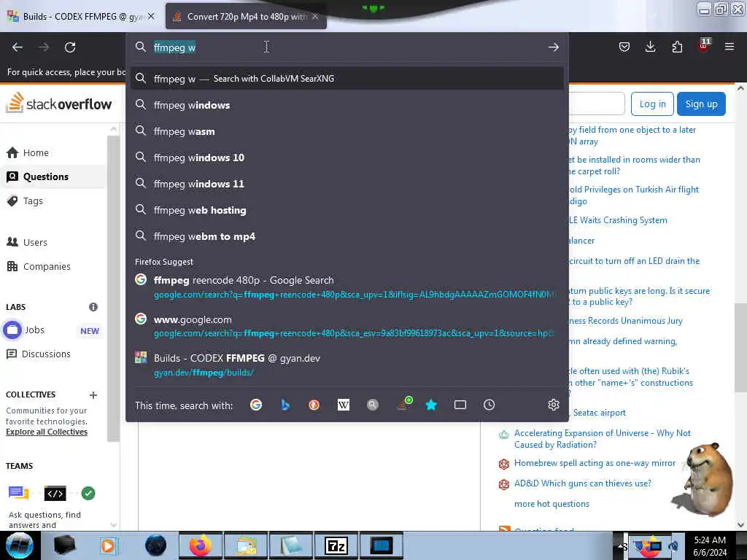Search this time with Wikipedia icon
This screenshot has height=560, width=747.
344,405
